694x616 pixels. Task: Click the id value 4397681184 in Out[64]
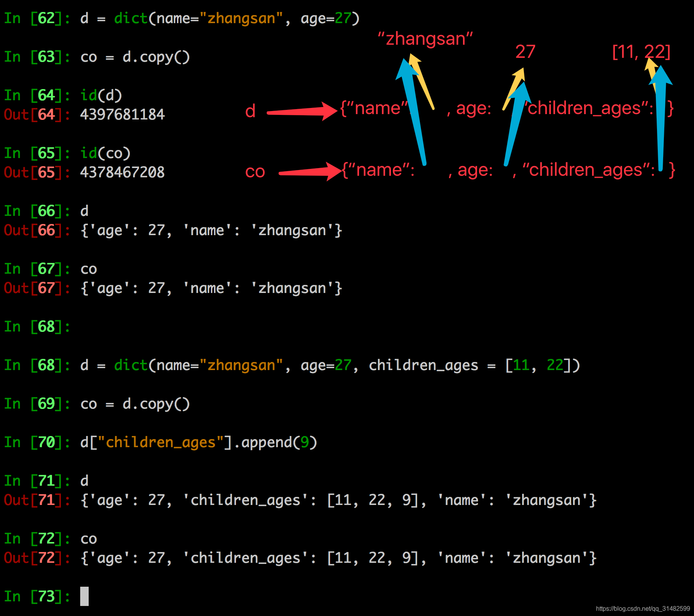122,114
